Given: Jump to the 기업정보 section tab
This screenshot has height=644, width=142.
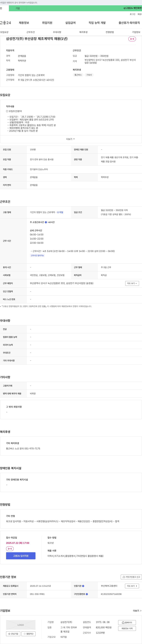Looking at the screenshot, I should point(136,32).
